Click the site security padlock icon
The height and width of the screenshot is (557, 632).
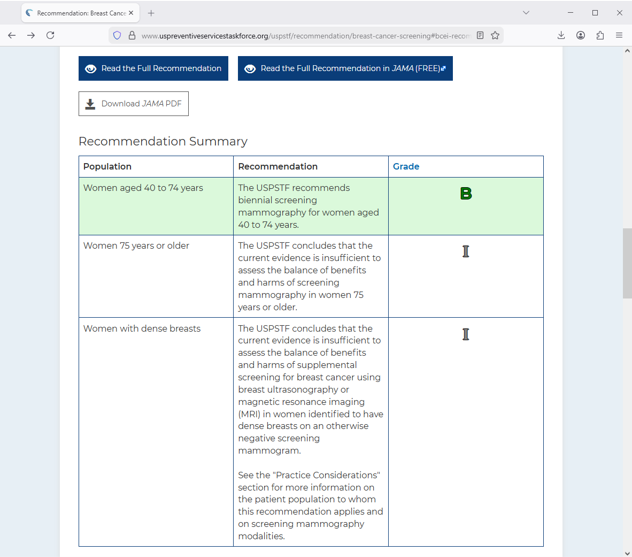click(131, 36)
